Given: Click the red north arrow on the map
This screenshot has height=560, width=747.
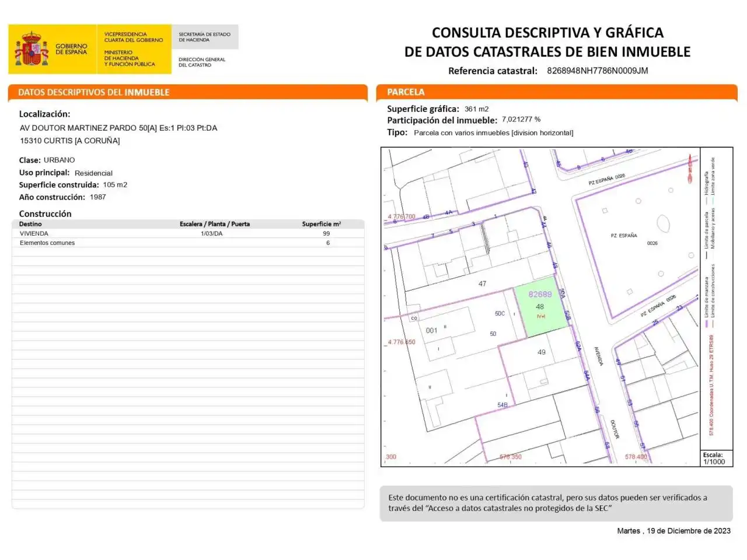Looking at the screenshot, I should (690, 169).
